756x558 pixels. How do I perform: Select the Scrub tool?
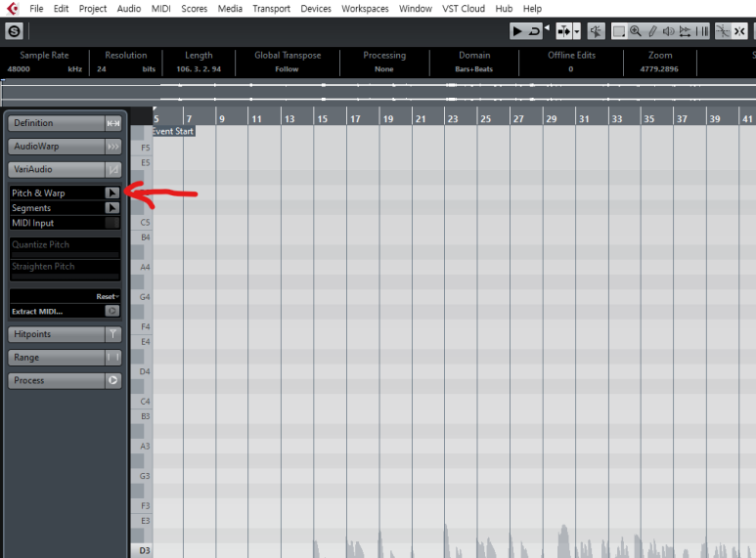click(x=686, y=31)
